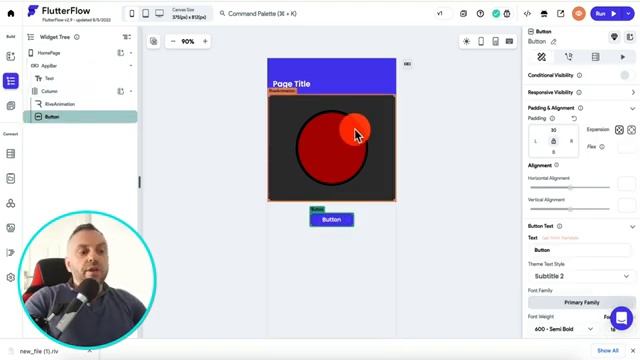Image resolution: width=640 pixels, height=360 pixels.
Task: Select the Button widget tree row
Action: (80, 117)
